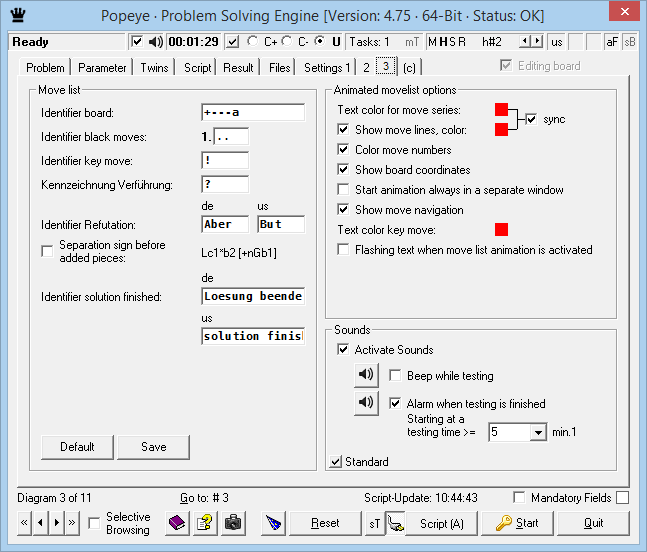The width and height of the screenshot is (647, 552).
Task: Click the sT button in bottom bar
Action: (x=375, y=523)
